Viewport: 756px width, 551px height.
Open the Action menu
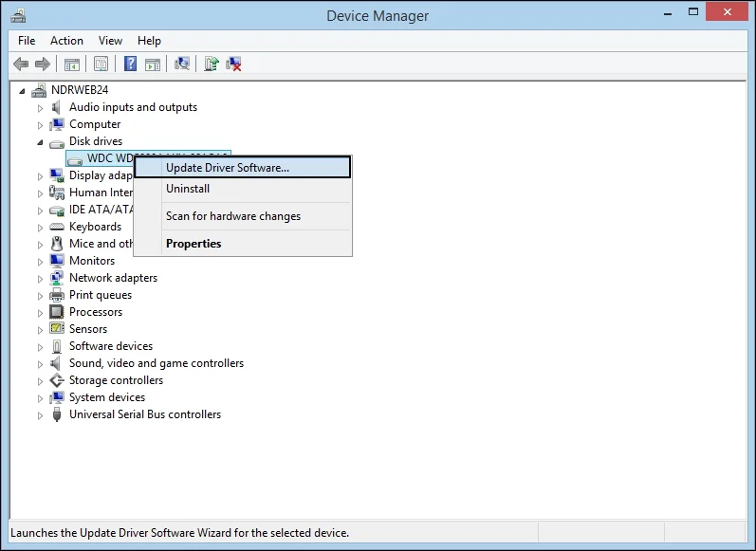coord(66,41)
